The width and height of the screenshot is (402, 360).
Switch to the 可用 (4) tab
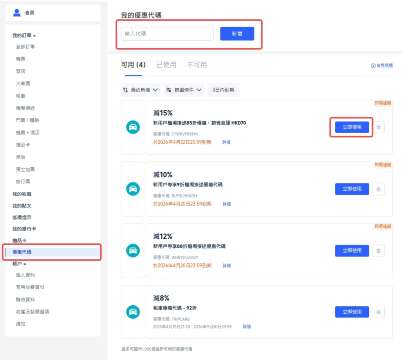[133, 65]
